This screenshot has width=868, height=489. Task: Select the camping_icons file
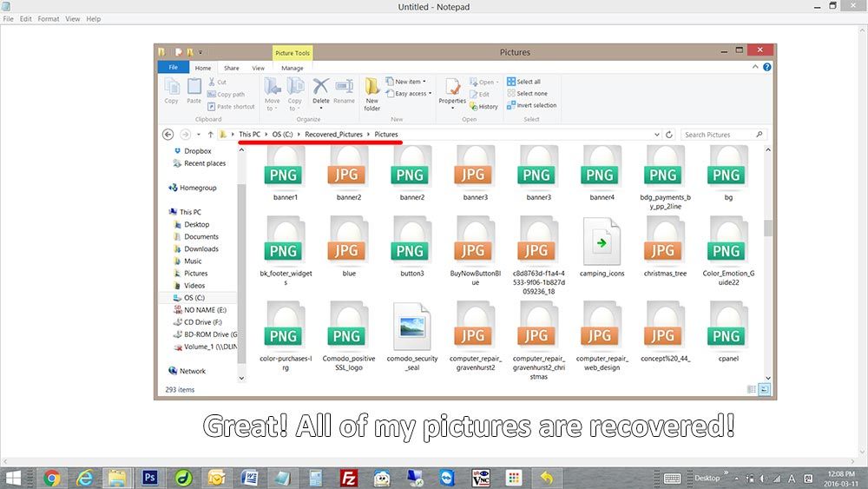[602, 248]
